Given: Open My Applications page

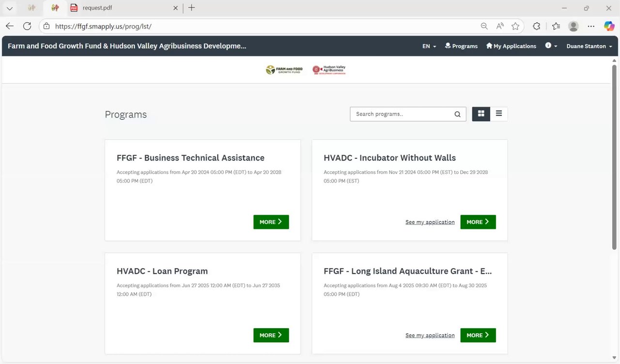Looking at the screenshot, I should tap(511, 46).
